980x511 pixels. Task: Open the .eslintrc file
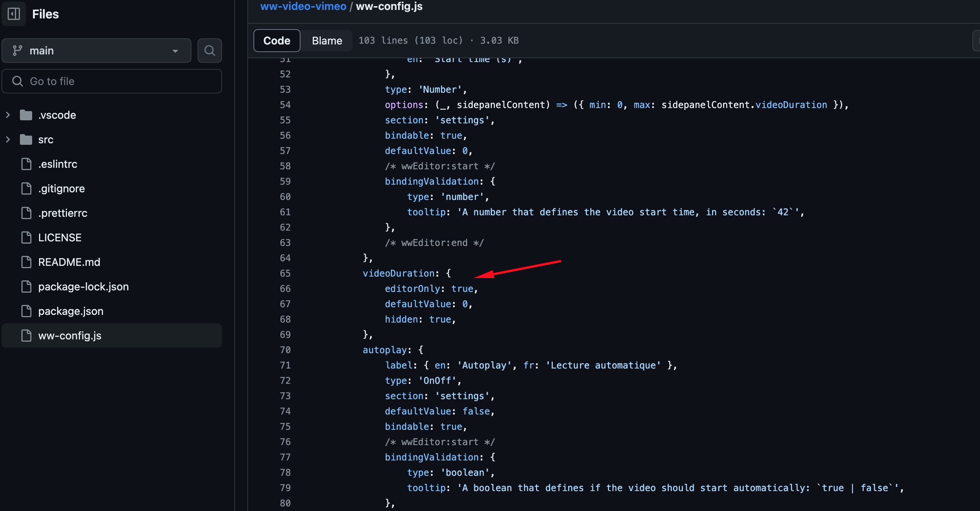tap(58, 164)
